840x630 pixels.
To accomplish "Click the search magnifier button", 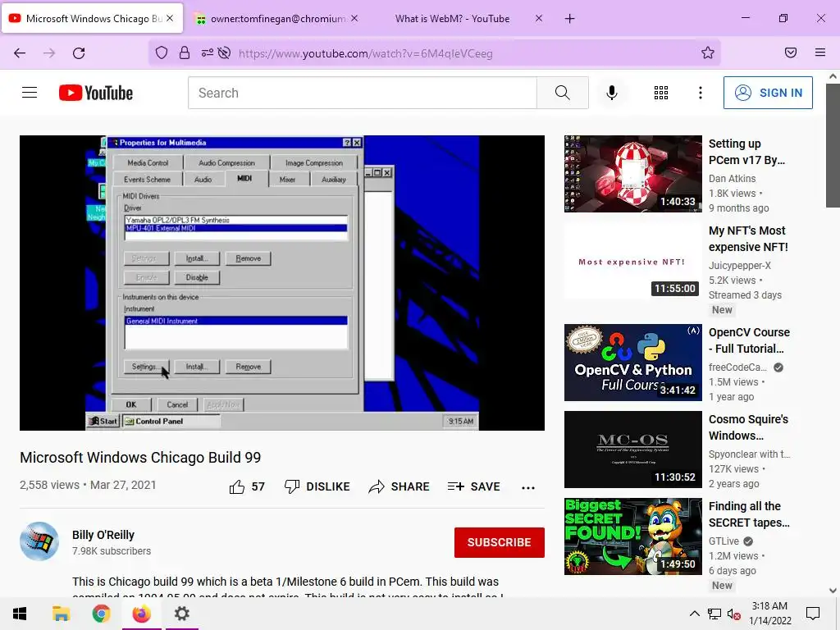I will (x=563, y=93).
